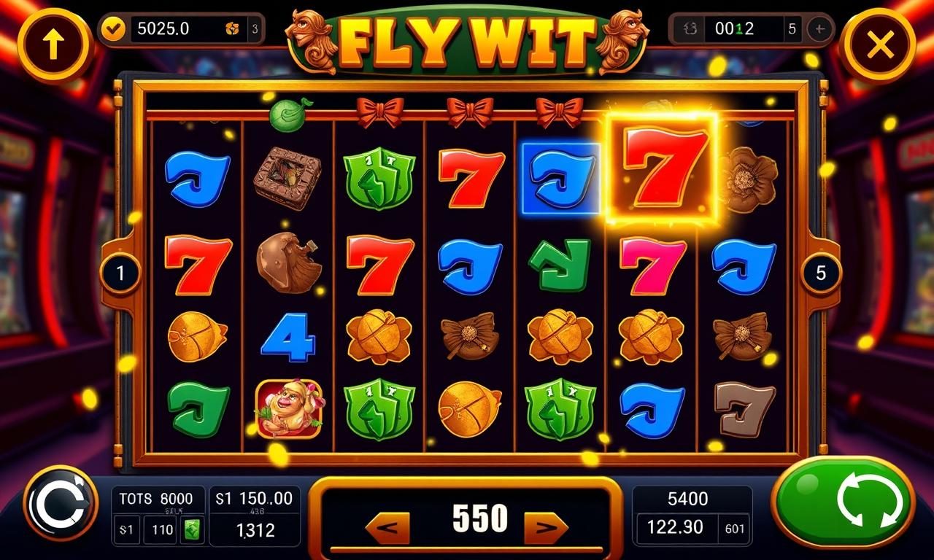Click the green spin button
The height and width of the screenshot is (560, 934).
coord(845,502)
